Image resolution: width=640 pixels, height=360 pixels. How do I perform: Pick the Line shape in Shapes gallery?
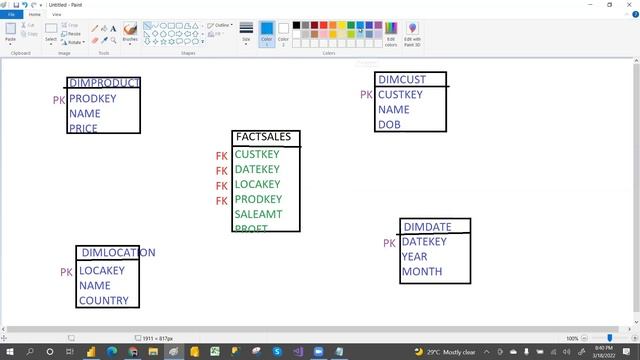[x=147, y=26]
